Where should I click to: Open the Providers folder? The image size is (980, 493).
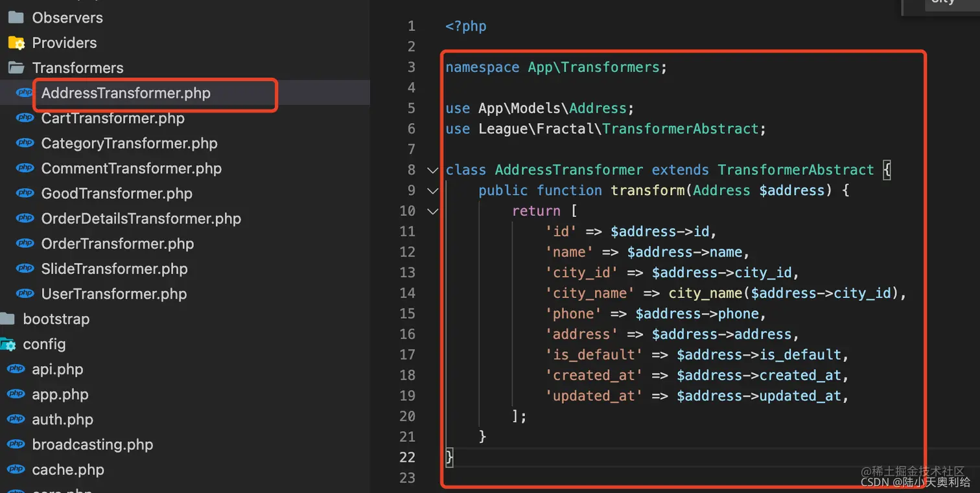(64, 43)
